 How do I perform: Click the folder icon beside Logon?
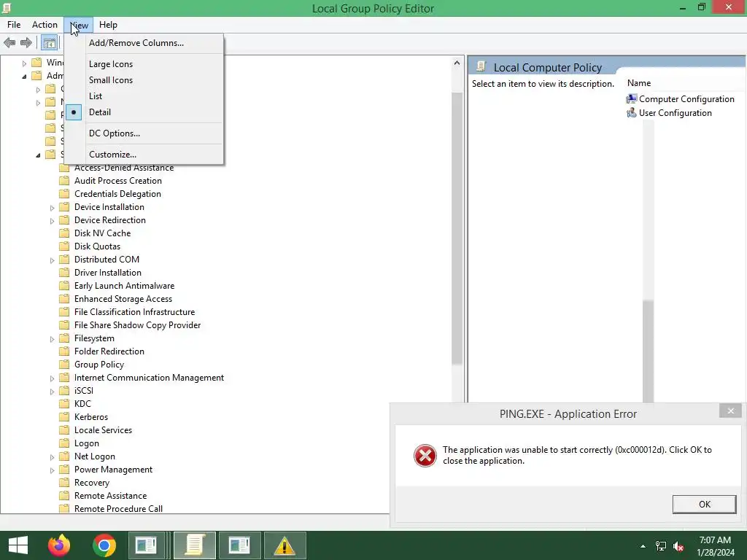pos(64,443)
